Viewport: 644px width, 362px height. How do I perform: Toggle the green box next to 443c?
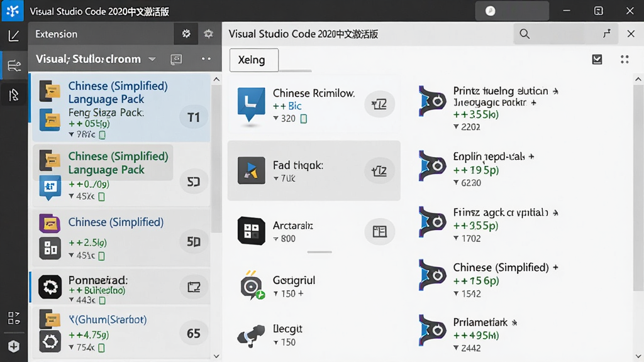103,300
